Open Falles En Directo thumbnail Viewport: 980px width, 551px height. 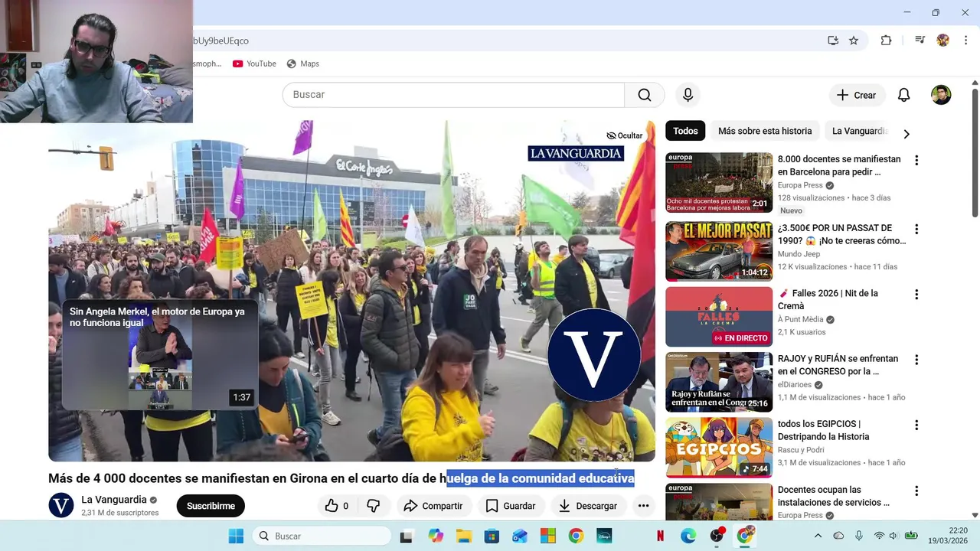tap(719, 317)
